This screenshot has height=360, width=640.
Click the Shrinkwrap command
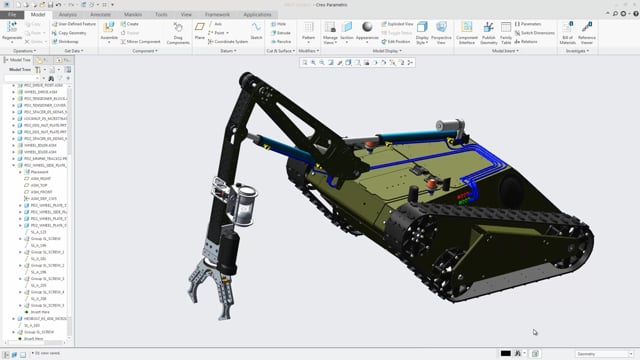(65, 42)
